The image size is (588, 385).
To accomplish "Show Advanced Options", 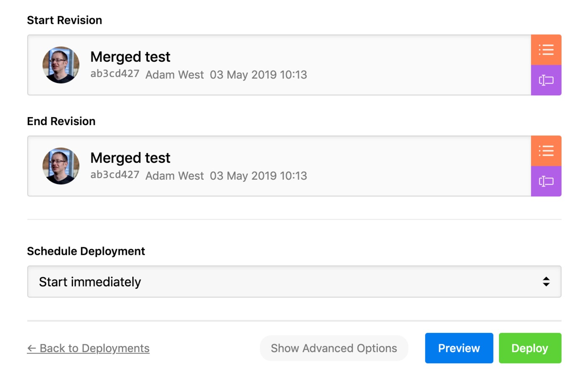I will pos(334,348).
